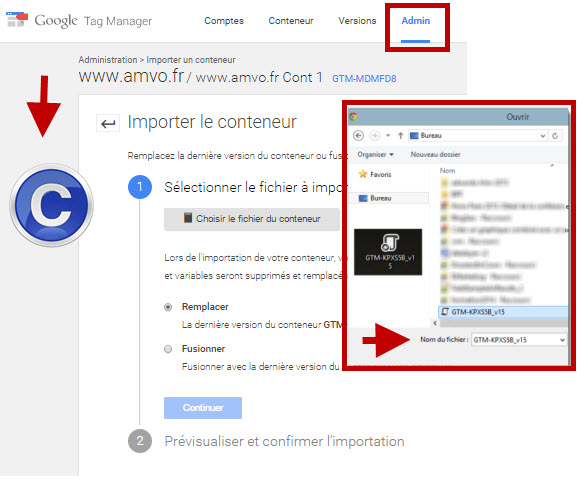Click the Google Tag Manager logo
Viewport: 586px width, 480px height.
point(79,21)
